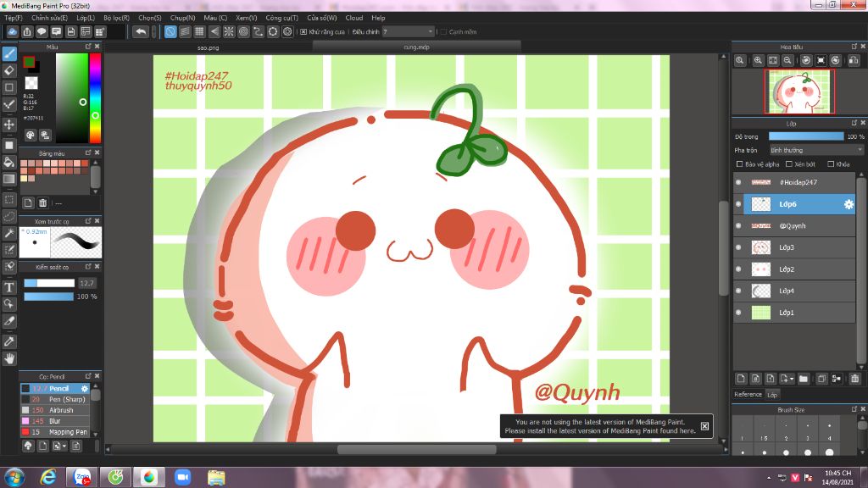Select the Text tool

tap(8, 287)
